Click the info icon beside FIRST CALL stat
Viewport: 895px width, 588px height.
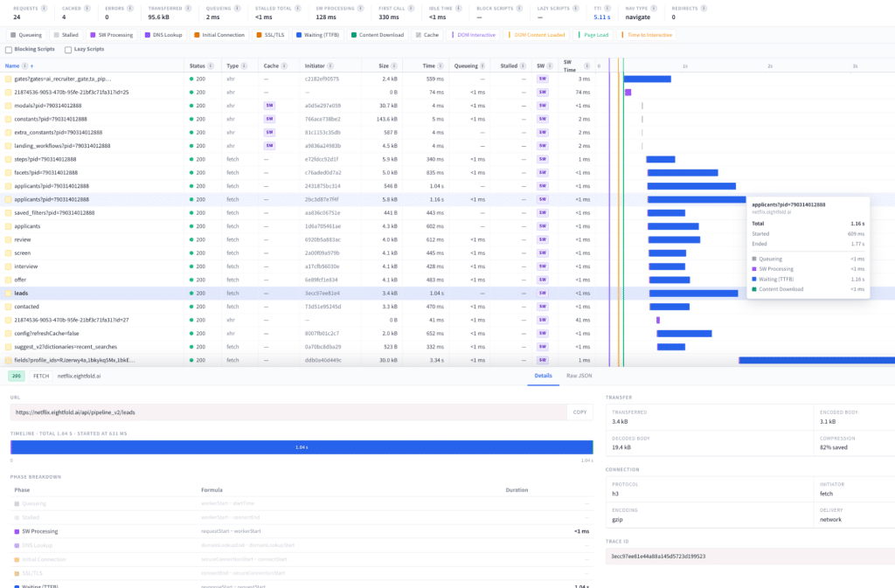click(411, 9)
